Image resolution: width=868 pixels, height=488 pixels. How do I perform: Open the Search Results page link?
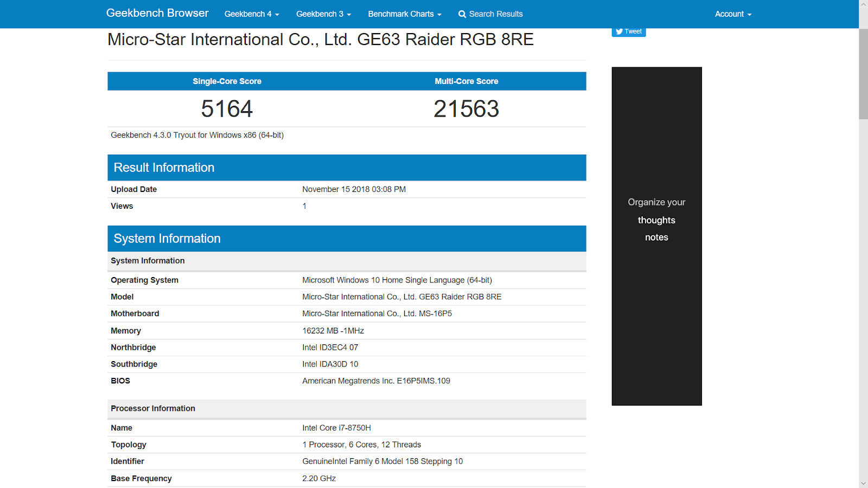(x=490, y=14)
